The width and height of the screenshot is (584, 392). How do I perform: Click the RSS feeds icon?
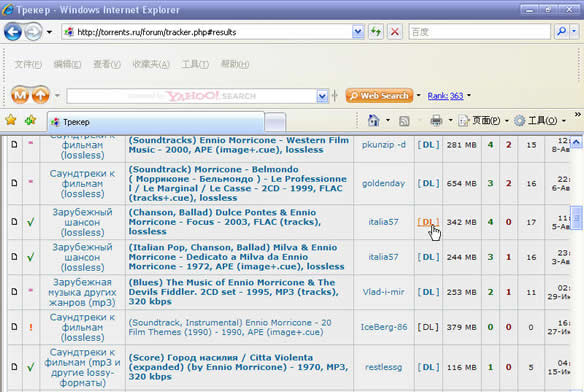404,121
